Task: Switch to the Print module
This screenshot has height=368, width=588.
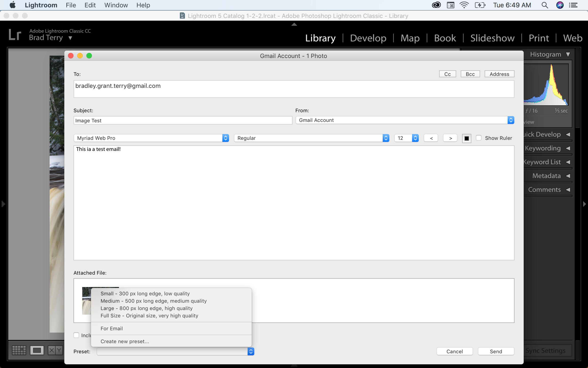Action: pyautogui.click(x=539, y=38)
